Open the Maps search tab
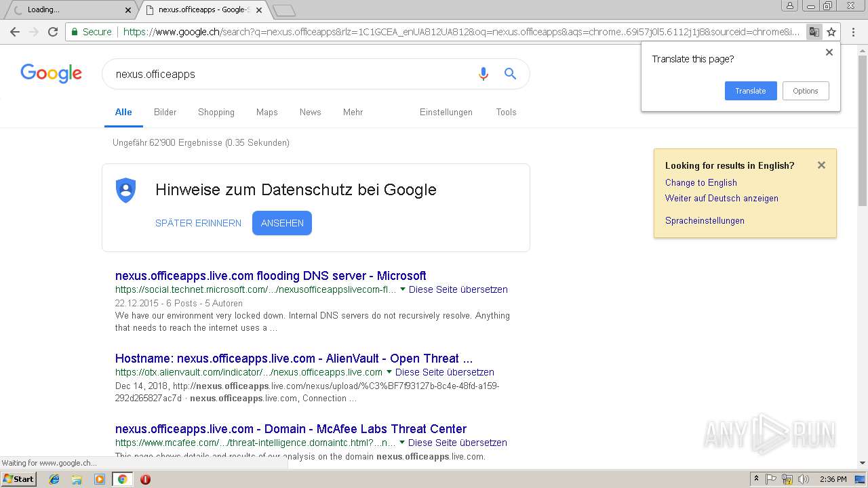 tap(267, 113)
